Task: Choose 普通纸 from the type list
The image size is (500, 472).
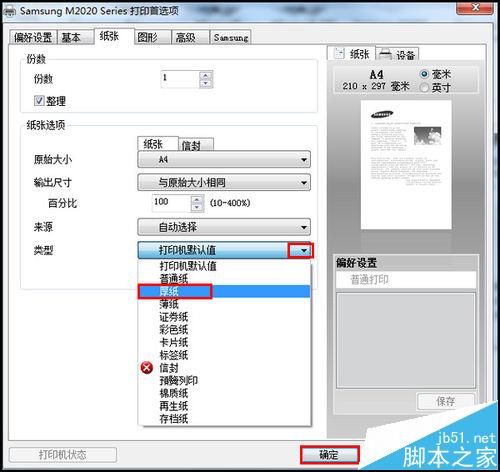Action: (x=224, y=279)
